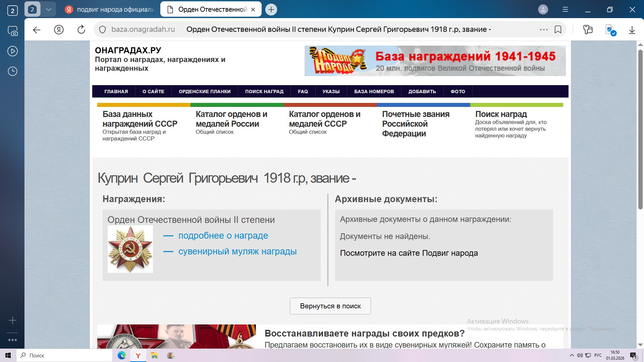Image resolution: width=644 pixels, height=362 pixels.
Task: Follow подробнее о награде link
Action: pos(223,236)
